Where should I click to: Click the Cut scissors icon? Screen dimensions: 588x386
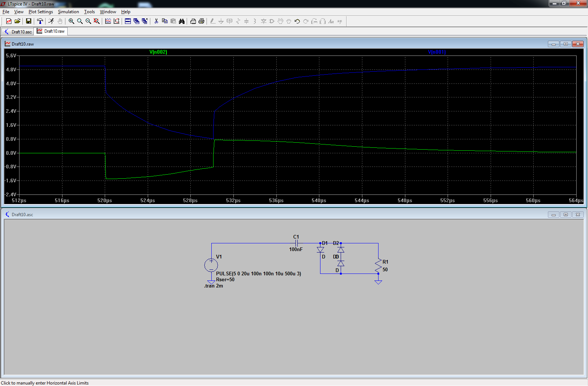[156, 21]
